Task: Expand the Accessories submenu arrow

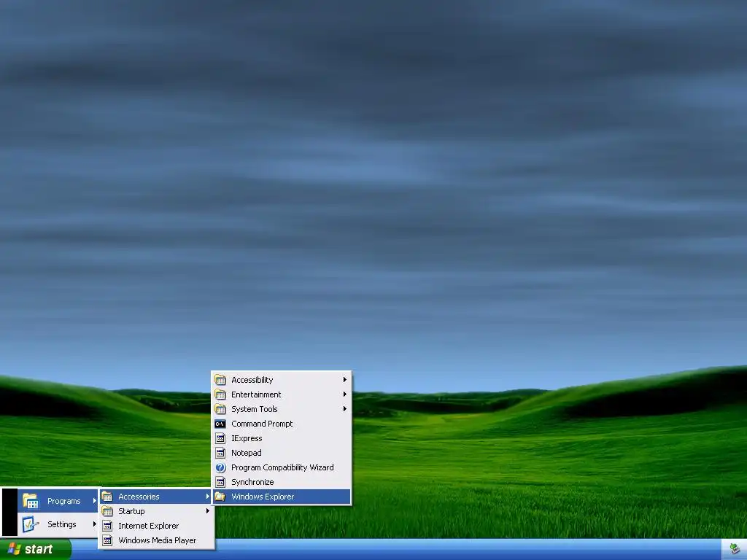Action: [x=208, y=496]
